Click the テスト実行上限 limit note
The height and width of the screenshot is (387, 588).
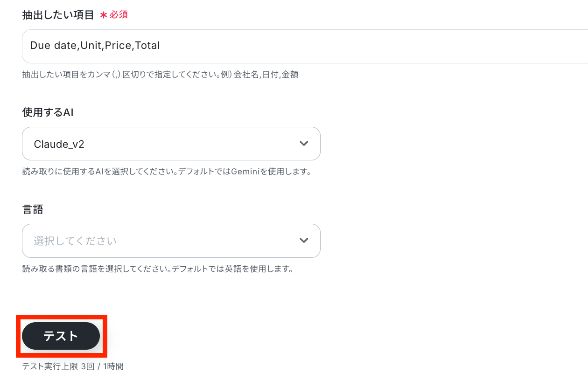tap(72, 366)
